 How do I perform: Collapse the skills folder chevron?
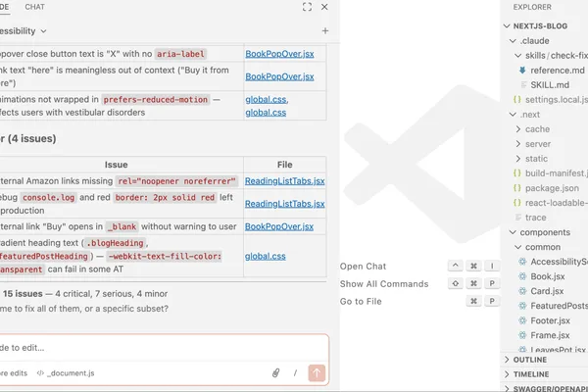517,56
